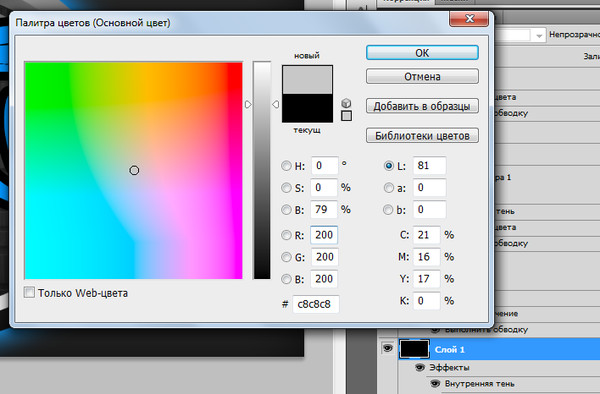This screenshot has height=394, width=600.
Task: Toggle eye icon for Внутренняя тень effect
Action: tap(435, 383)
